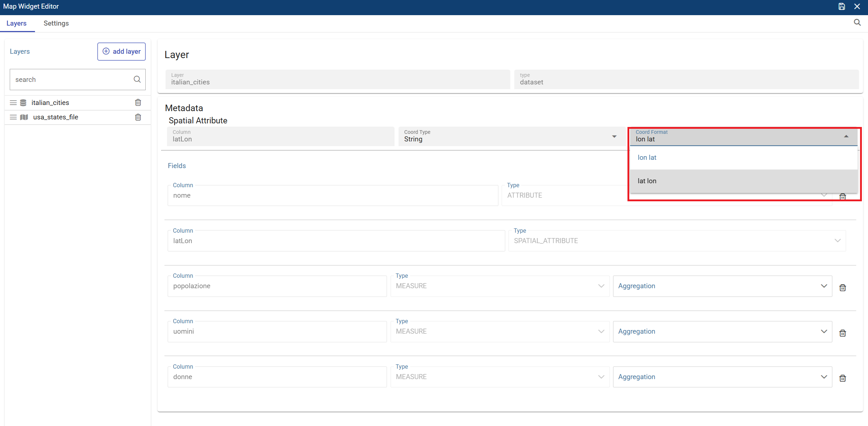Click the donne column field

(x=277, y=377)
